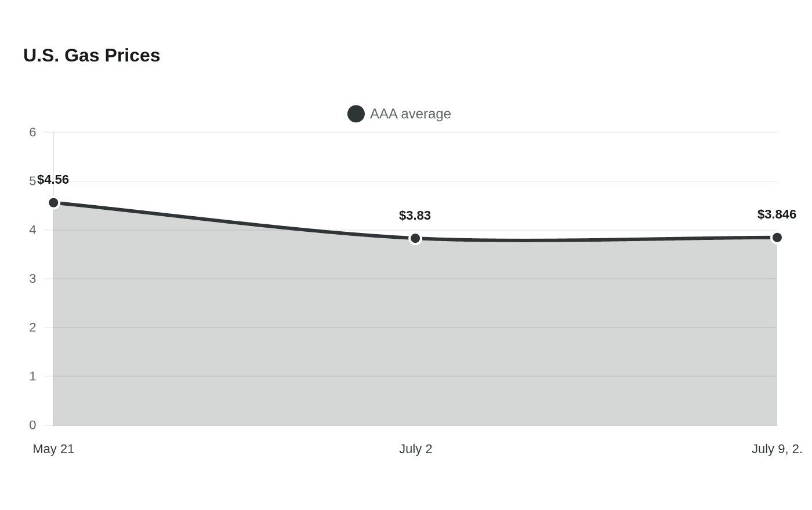Image resolution: width=812 pixels, height=510 pixels.
Task: Select the May 21 data point
Action: pyautogui.click(x=53, y=203)
